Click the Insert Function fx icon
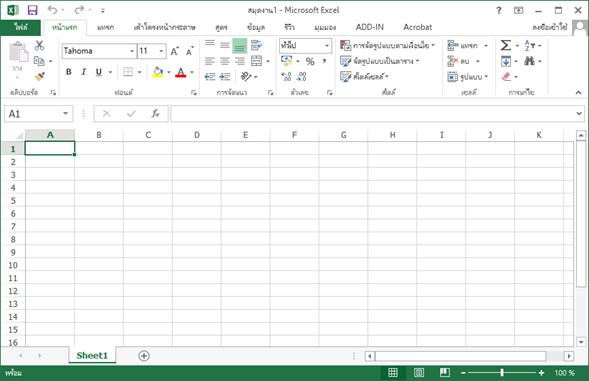 155,113
